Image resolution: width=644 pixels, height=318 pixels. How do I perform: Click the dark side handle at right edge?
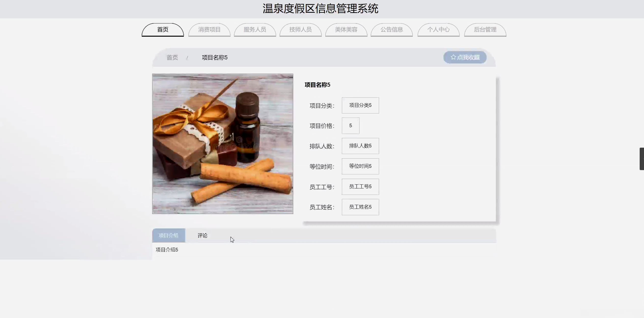point(642,159)
